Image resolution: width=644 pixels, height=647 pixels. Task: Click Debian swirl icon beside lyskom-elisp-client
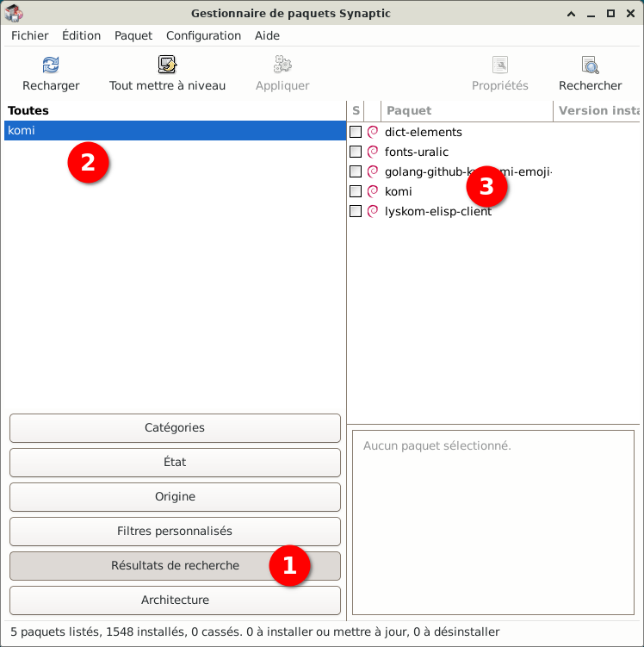372,211
